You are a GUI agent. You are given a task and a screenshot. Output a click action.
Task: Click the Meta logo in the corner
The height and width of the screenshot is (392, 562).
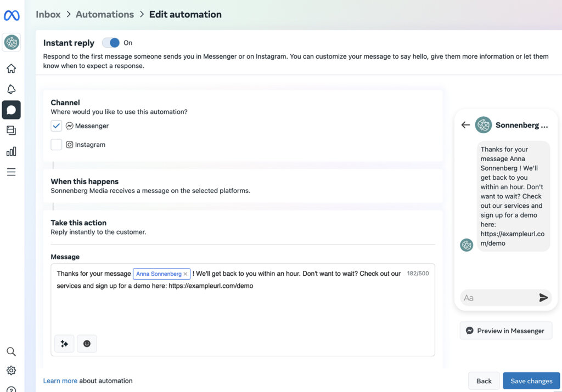pos(12,15)
